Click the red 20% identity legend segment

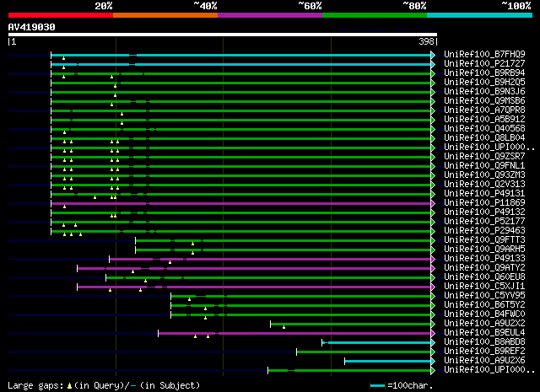[61, 15]
